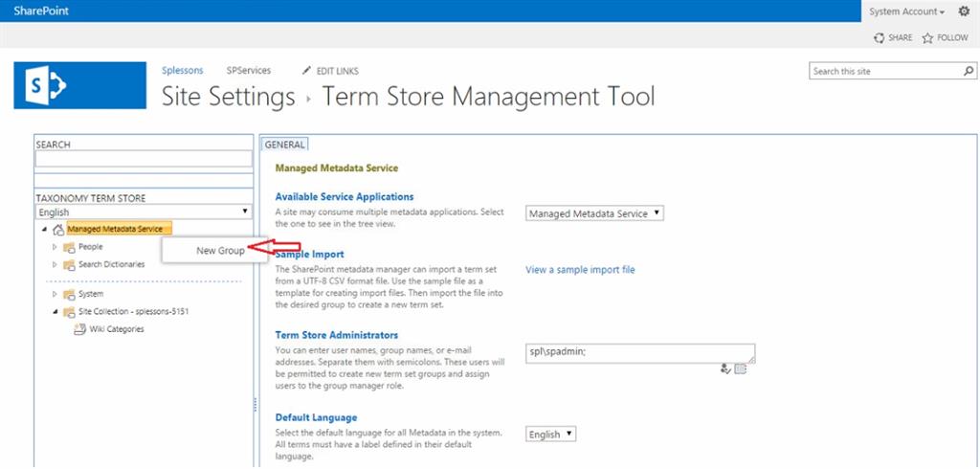The height and width of the screenshot is (469, 980).
Task: Click the Term Store Administrators text field
Action: coord(640,352)
